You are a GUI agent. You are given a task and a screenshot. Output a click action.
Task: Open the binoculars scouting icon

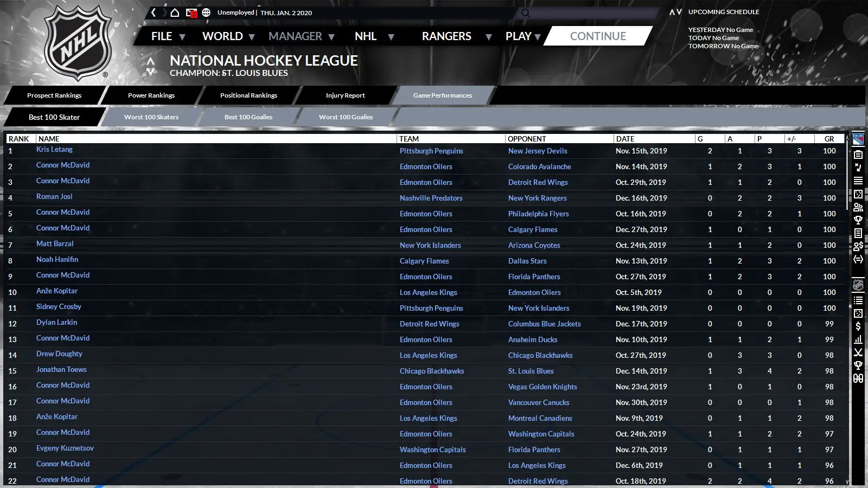858,378
